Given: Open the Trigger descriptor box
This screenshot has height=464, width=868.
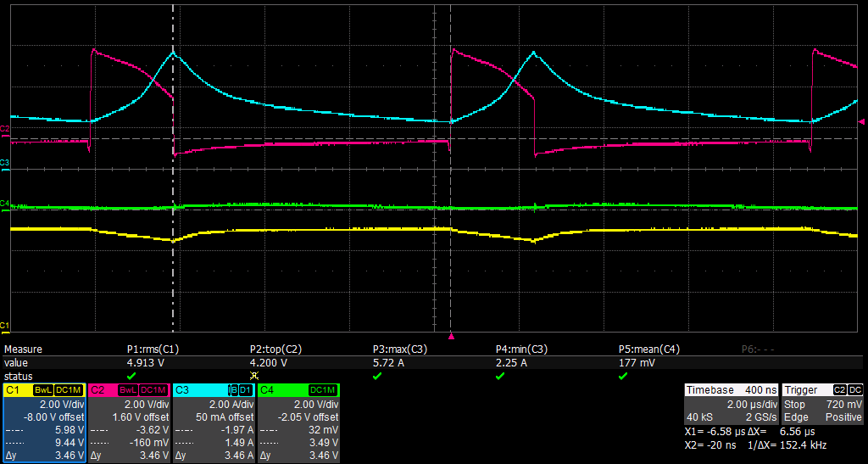Looking at the screenshot, I should 822,404.
